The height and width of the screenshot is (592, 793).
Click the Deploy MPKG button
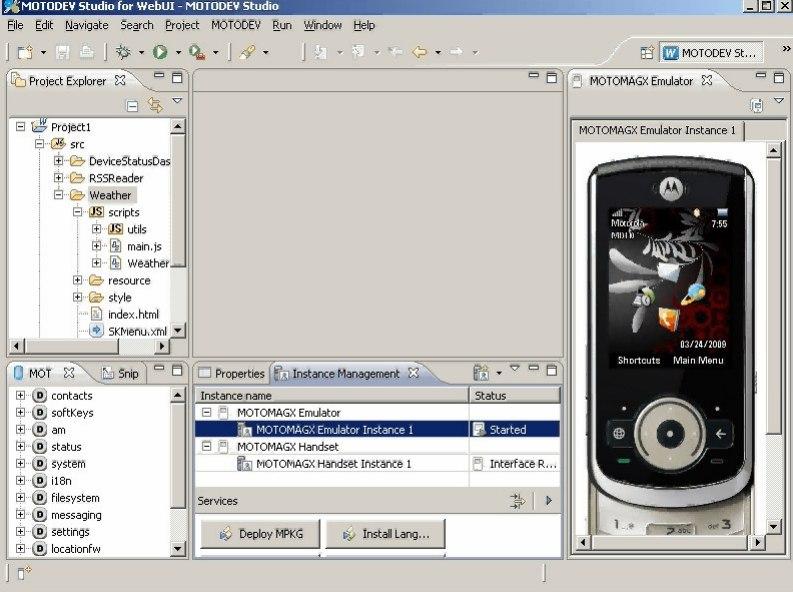click(x=260, y=534)
